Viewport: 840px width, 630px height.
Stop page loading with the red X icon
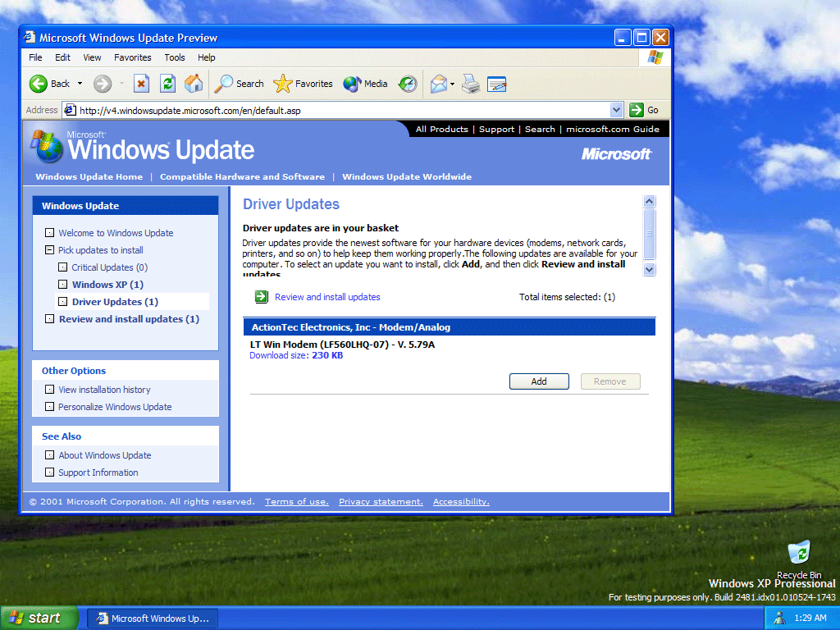[141, 84]
